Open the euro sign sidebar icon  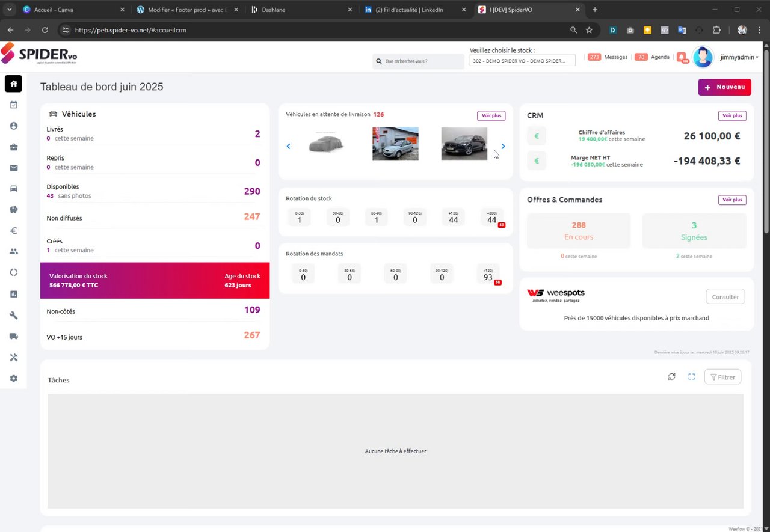point(13,230)
